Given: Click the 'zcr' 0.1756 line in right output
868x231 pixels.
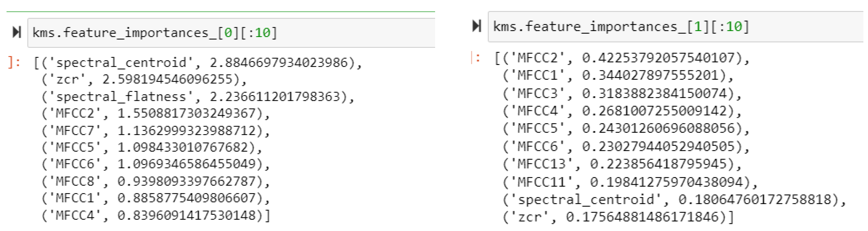Looking at the screenshot, I should click(x=618, y=217).
